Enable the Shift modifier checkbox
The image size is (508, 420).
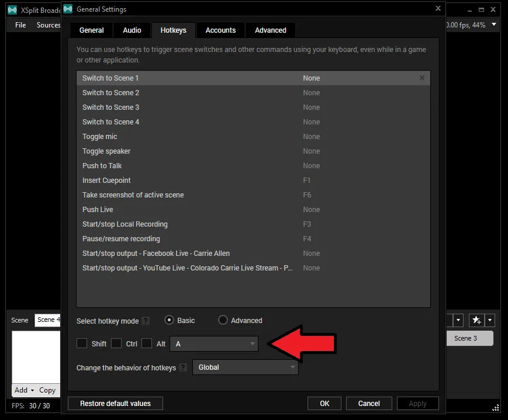coord(82,343)
